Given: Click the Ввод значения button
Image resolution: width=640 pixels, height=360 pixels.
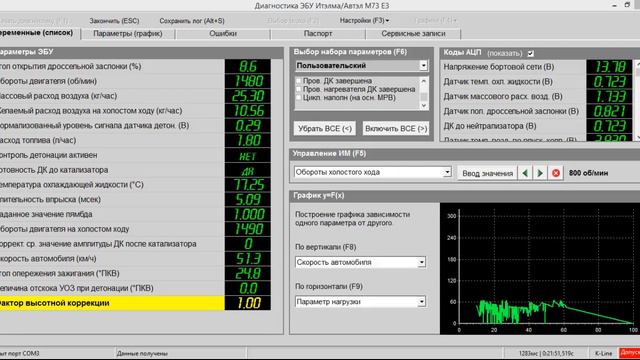Looking at the screenshot, I should (x=487, y=173).
